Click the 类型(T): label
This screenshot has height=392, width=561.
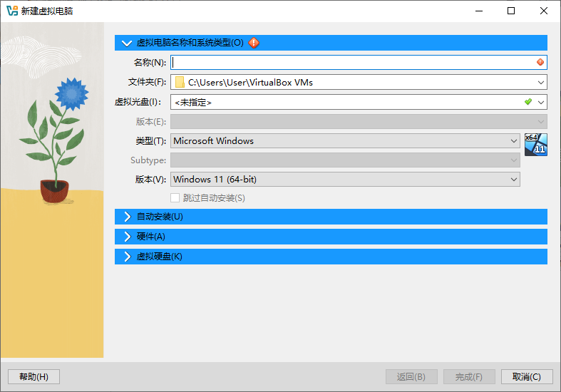tap(150, 141)
